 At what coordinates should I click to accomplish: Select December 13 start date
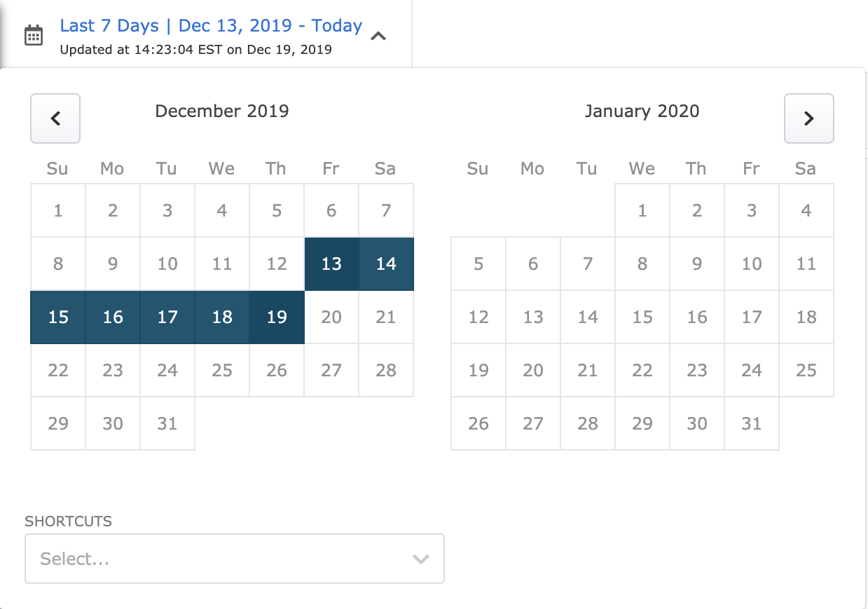(331, 264)
